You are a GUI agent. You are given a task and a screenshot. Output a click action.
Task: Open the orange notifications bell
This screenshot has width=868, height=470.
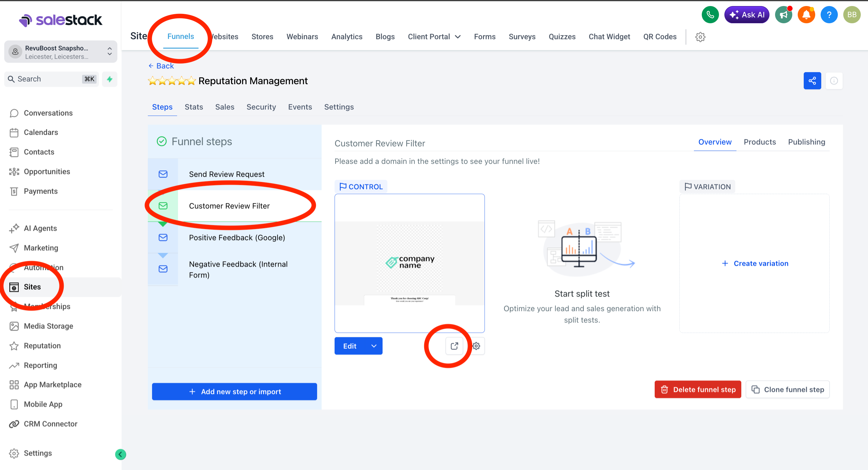806,15
